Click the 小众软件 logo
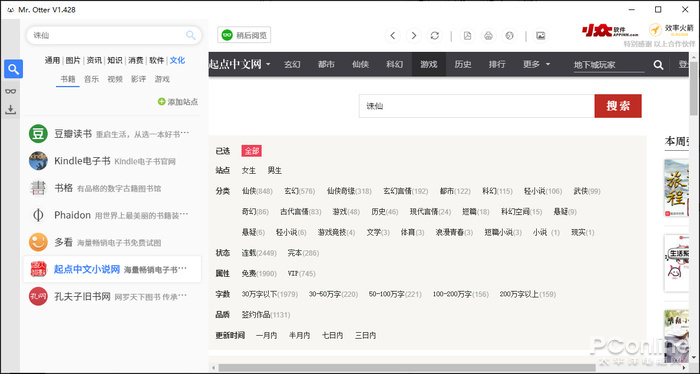Viewport: 700px width, 374px height. pyautogui.click(x=610, y=30)
